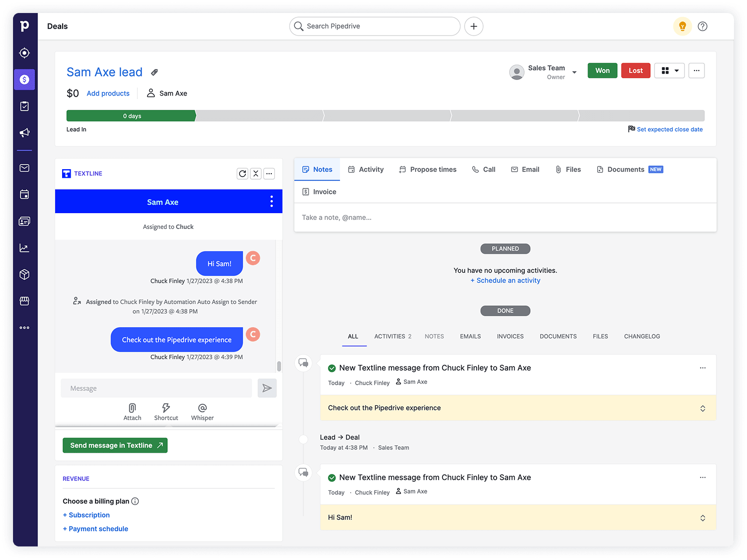Image resolution: width=747 pixels, height=560 pixels.
Task: Open the Textline panel more options
Action: tap(269, 174)
